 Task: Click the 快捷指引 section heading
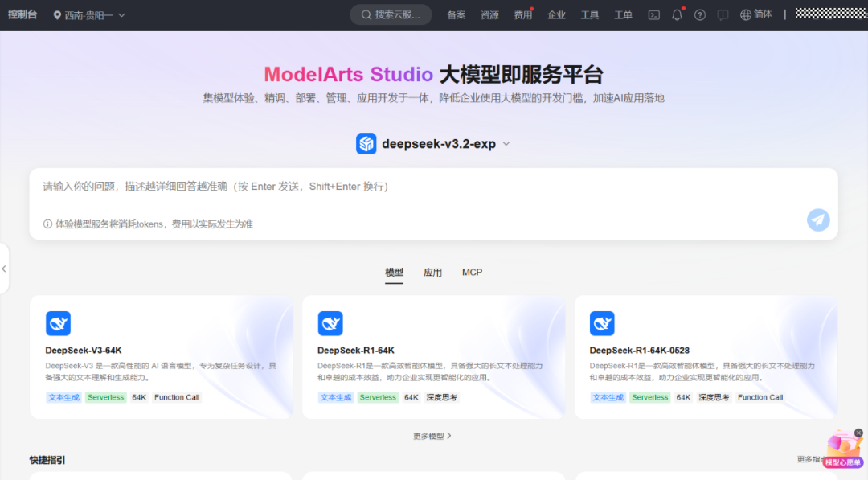(x=47, y=460)
